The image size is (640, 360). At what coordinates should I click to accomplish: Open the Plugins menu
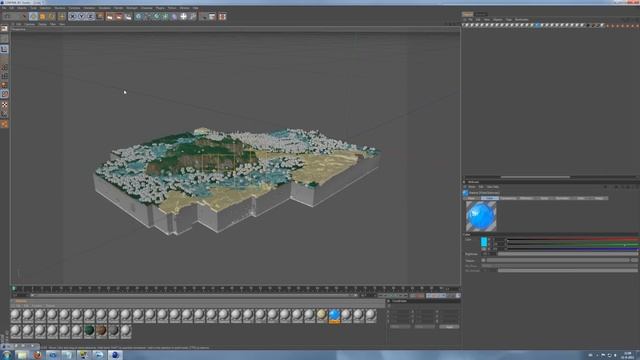pyautogui.click(x=160, y=8)
